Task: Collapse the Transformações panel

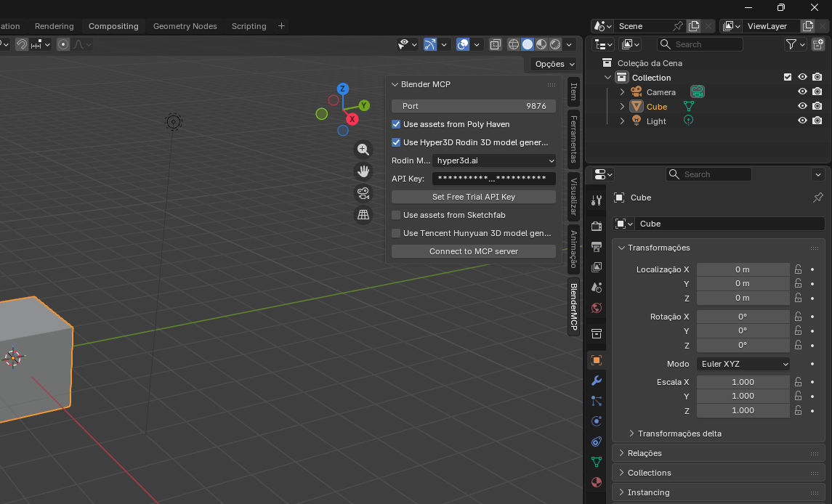Action: pyautogui.click(x=621, y=248)
